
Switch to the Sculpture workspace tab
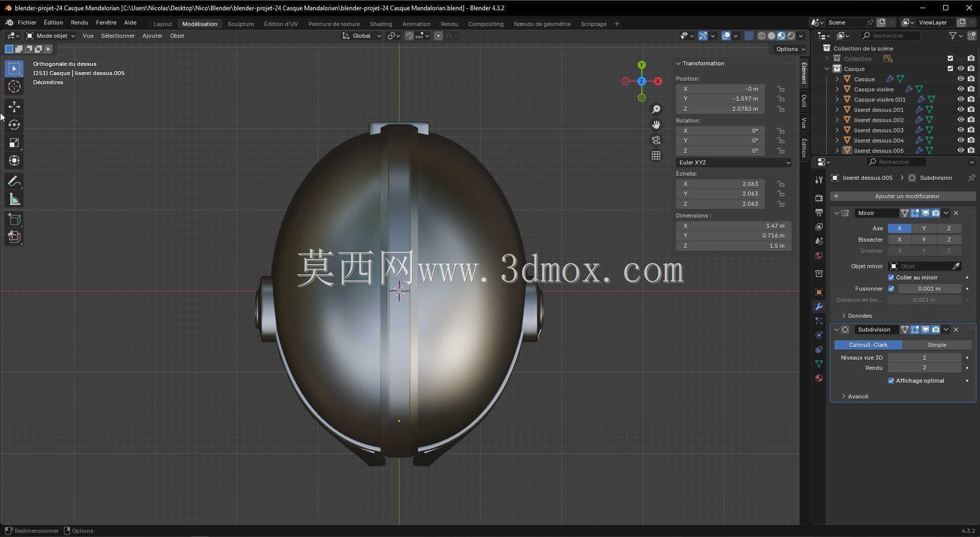tap(241, 24)
